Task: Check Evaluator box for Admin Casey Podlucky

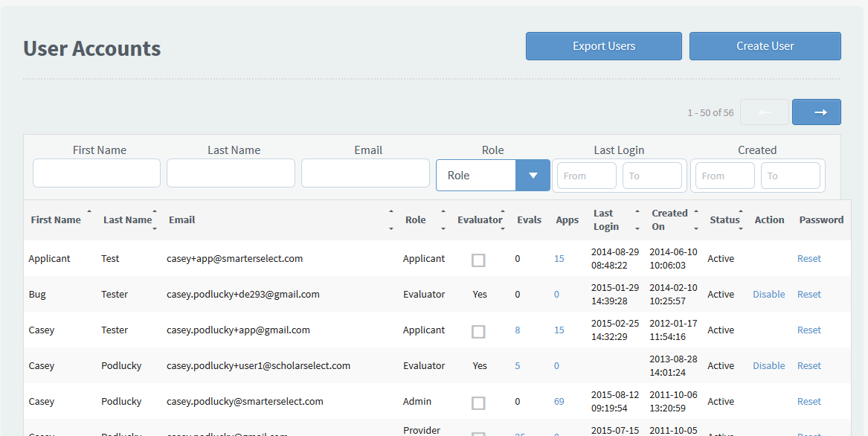Action: click(x=478, y=403)
